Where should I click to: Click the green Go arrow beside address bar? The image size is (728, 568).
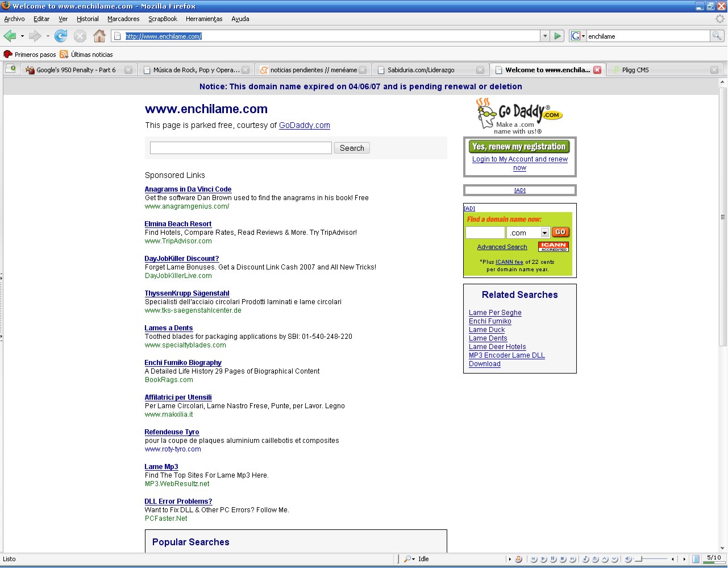click(558, 36)
